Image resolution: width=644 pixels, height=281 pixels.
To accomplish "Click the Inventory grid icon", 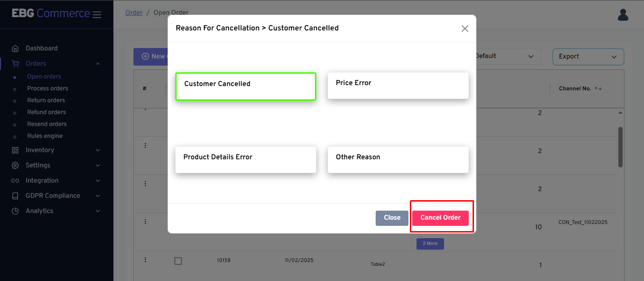I will 15,150.
